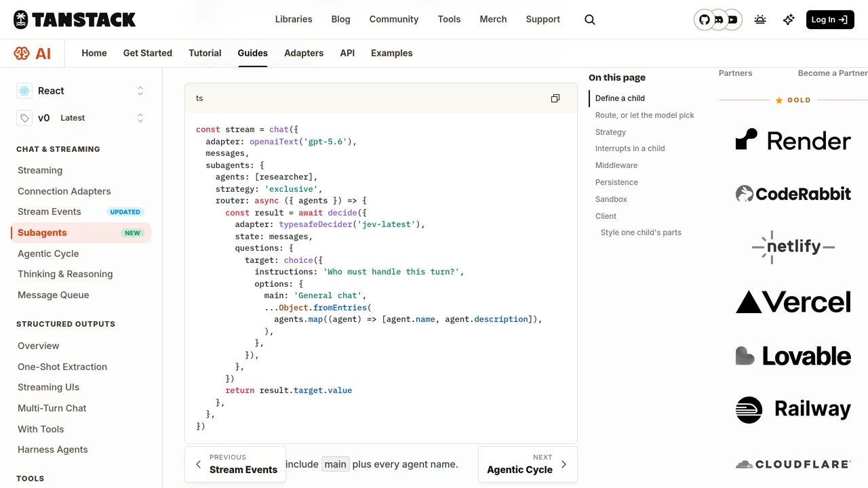Jump to Define a child section

620,98
